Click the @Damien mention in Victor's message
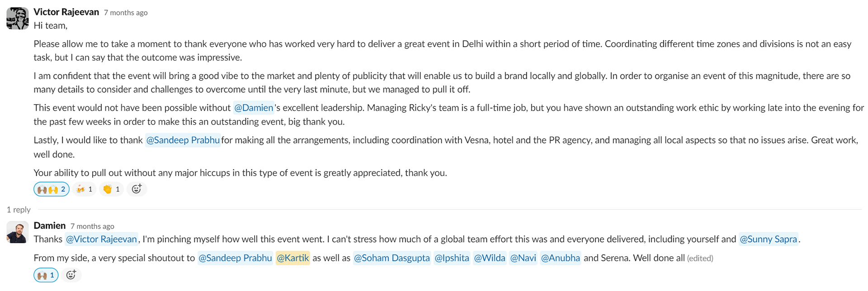Image resolution: width=868 pixels, height=291 pixels. 254,108
